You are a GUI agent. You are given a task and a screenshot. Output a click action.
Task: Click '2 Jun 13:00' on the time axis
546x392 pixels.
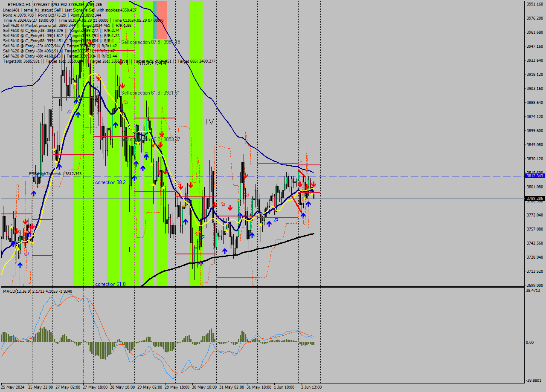point(311,387)
